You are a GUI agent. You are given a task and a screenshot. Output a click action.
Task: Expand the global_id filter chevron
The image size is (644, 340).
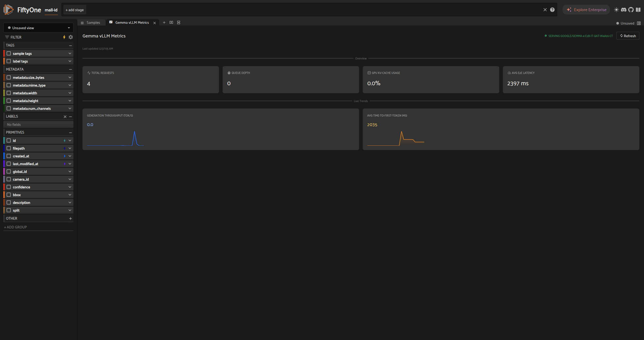pyautogui.click(x=70, y=172)
